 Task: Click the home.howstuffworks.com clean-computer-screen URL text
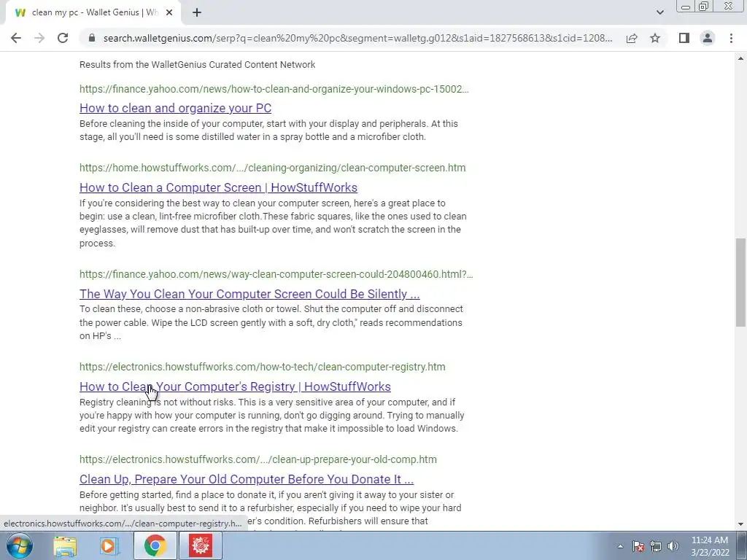click(273, 168)
